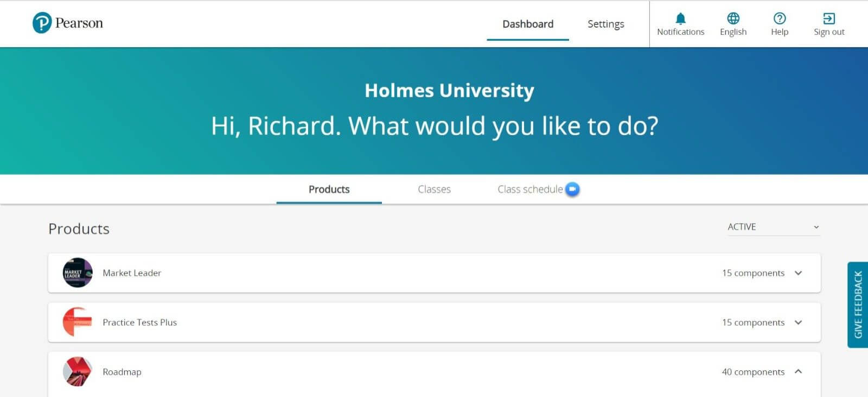
Task: Click the Sign out icon
Action: (829, 18)
